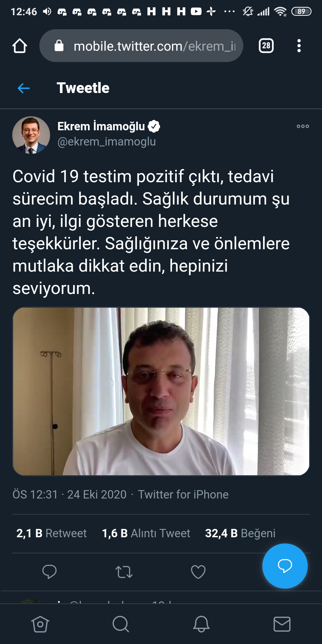
Task: Play the video in the tweet
Action: click(x=161, y=391)
